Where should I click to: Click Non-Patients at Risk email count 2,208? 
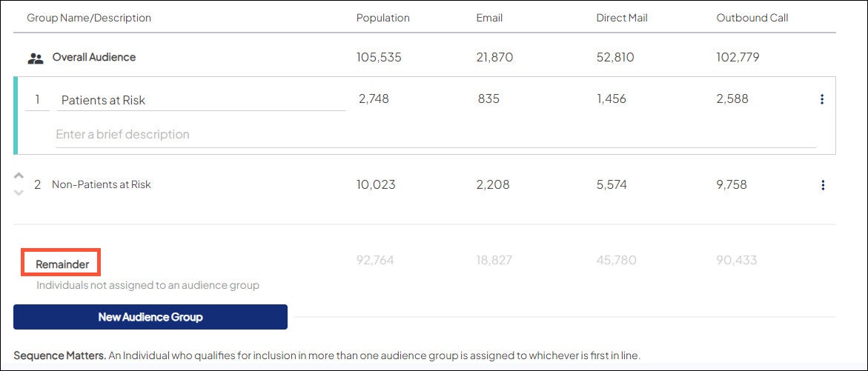493,184
